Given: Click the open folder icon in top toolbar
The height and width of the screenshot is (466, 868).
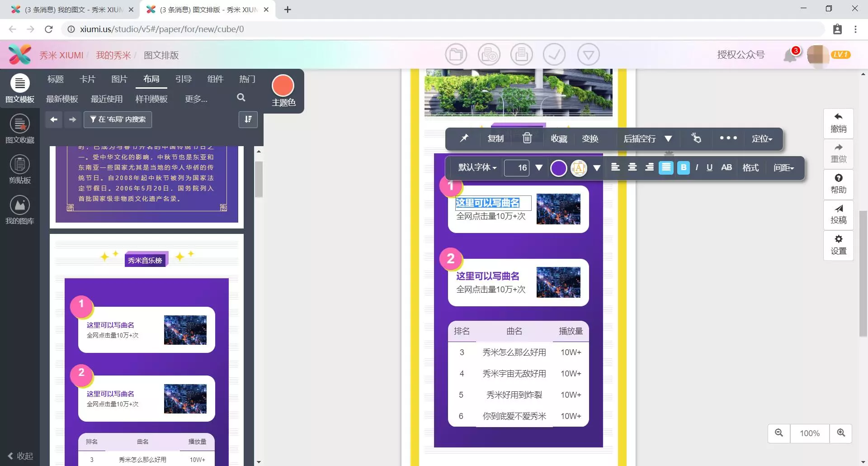Looking at the screenshot, I should tap(456, 55).
